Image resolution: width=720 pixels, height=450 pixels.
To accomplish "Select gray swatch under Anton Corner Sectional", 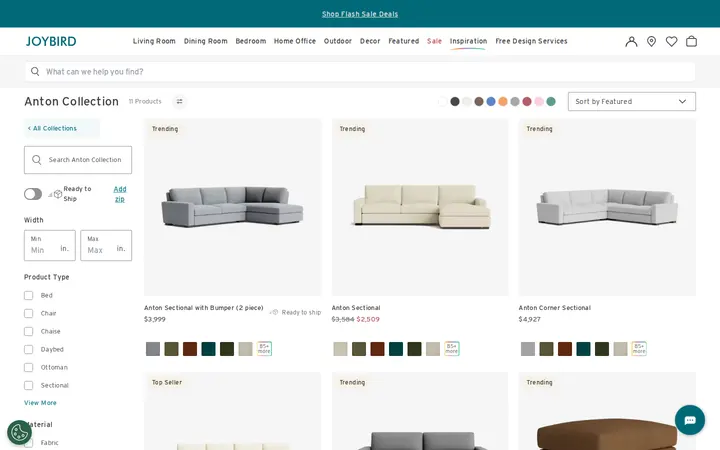I will [528, 349].
